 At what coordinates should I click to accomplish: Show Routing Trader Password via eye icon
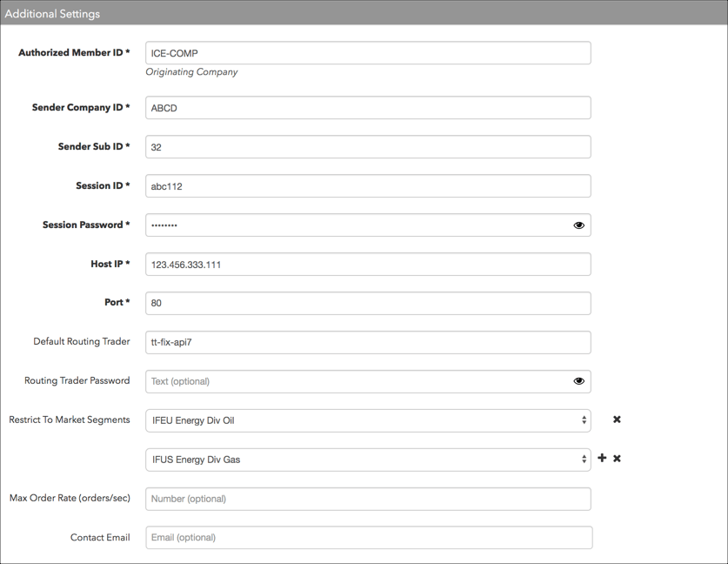pos(578,381)
